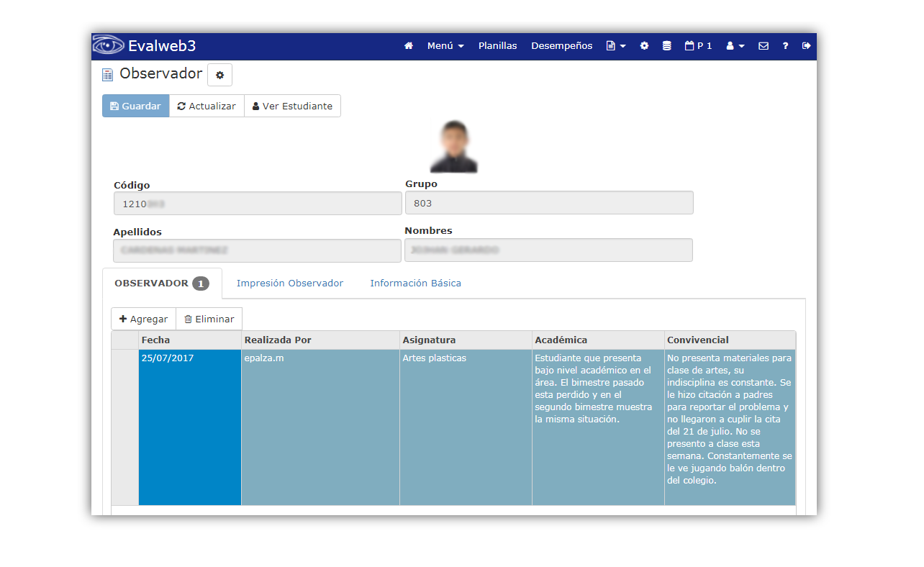This screenshot has width=924, height=567.
Task: Open Observador gear options button
Action: click(219, 75)
